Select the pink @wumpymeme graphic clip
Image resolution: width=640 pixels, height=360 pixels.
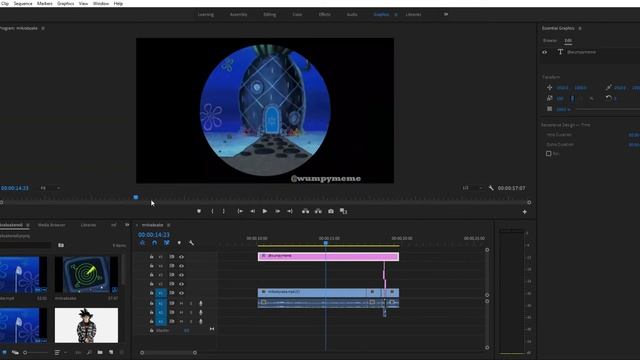[x=328, y=256]
